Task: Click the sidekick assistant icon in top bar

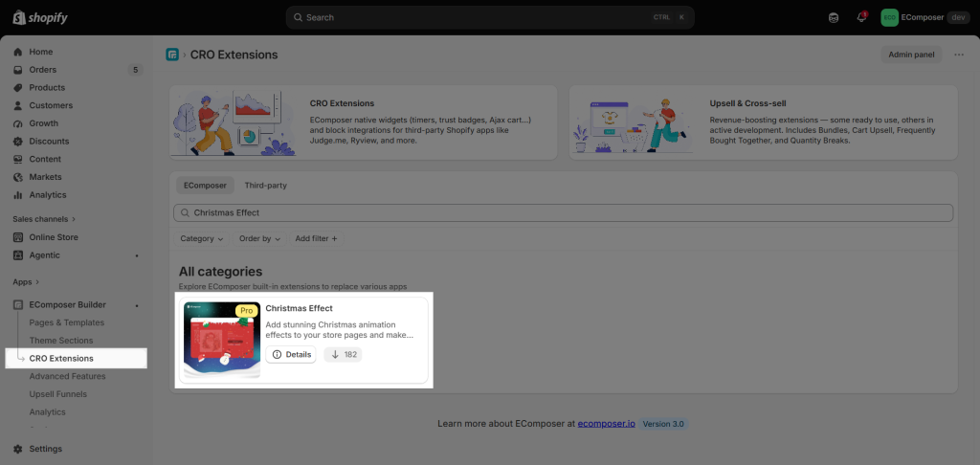Action: (834, 17)
